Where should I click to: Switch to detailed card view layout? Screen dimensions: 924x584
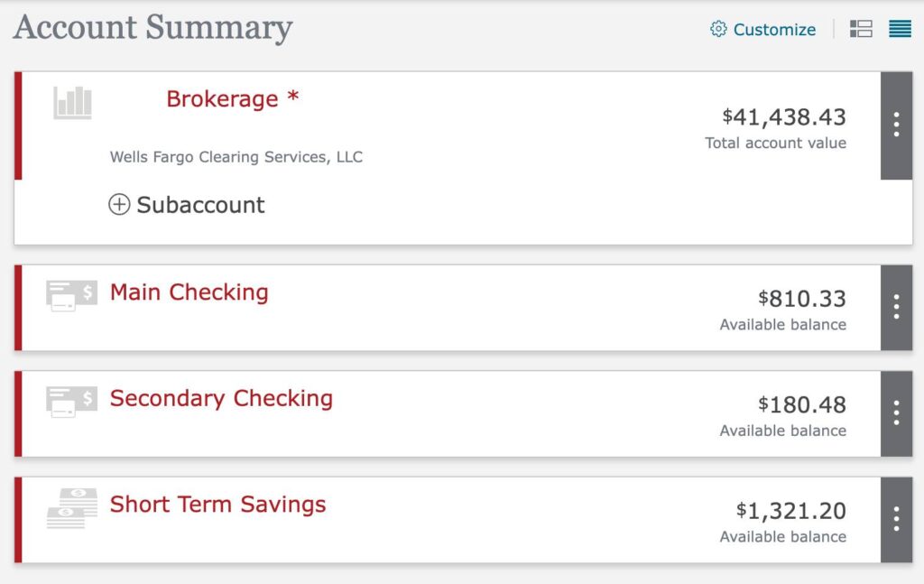point(861,29)
